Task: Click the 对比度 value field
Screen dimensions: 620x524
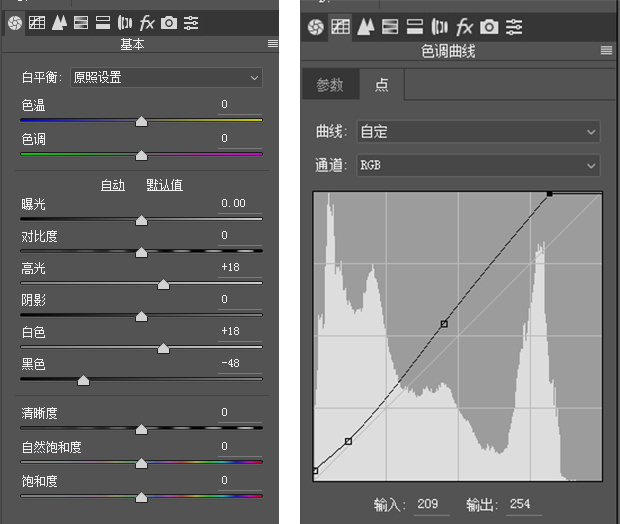Action: (x=240, y=236)
